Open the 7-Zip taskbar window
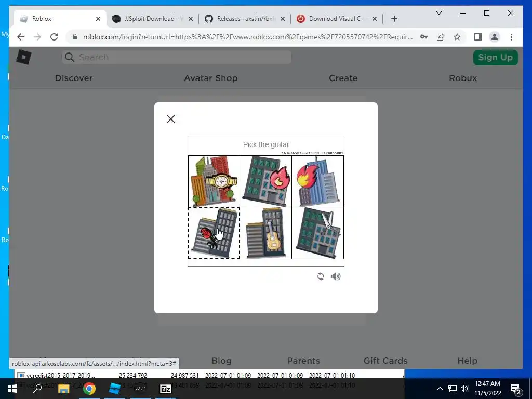The height and width of the screenshot is (399, 532). click(166, 389)
